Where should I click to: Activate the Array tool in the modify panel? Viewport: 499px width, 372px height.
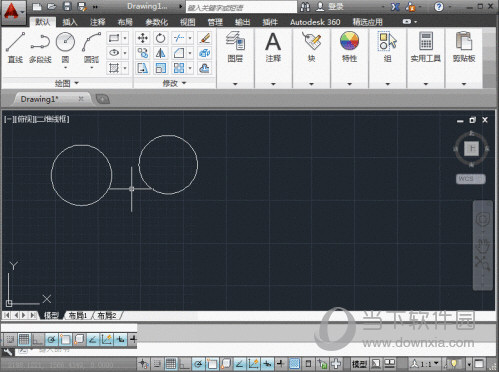(179, 68)
